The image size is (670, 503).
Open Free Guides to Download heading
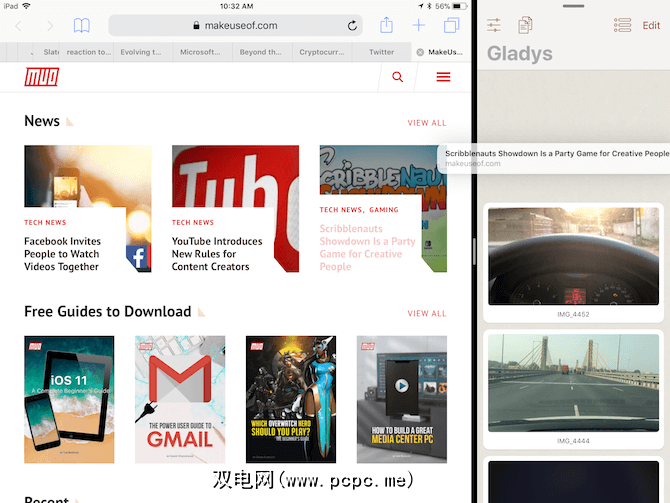(108, 312)
